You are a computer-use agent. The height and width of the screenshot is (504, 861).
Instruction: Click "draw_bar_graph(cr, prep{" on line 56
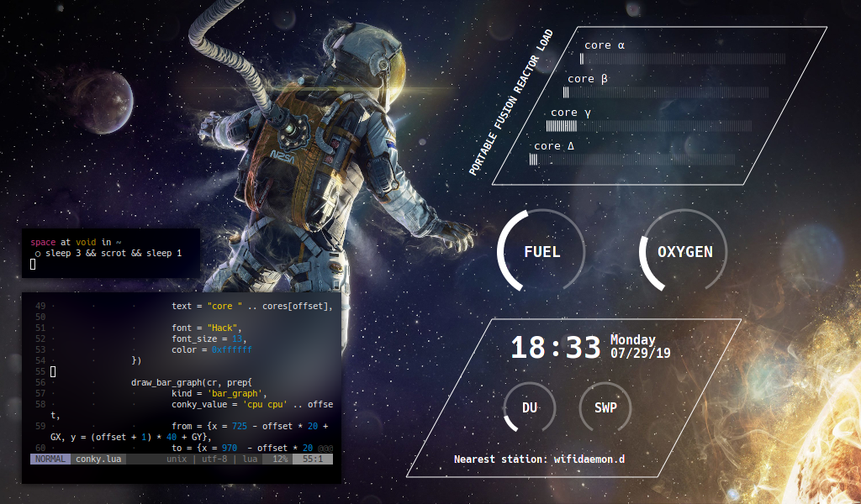pos(192,383)
